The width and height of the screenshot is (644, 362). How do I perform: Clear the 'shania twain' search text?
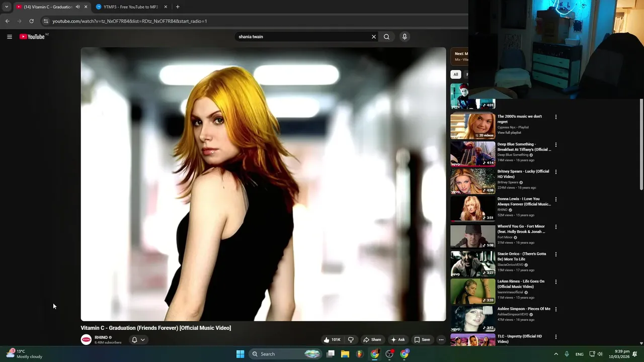click(374, 37)
